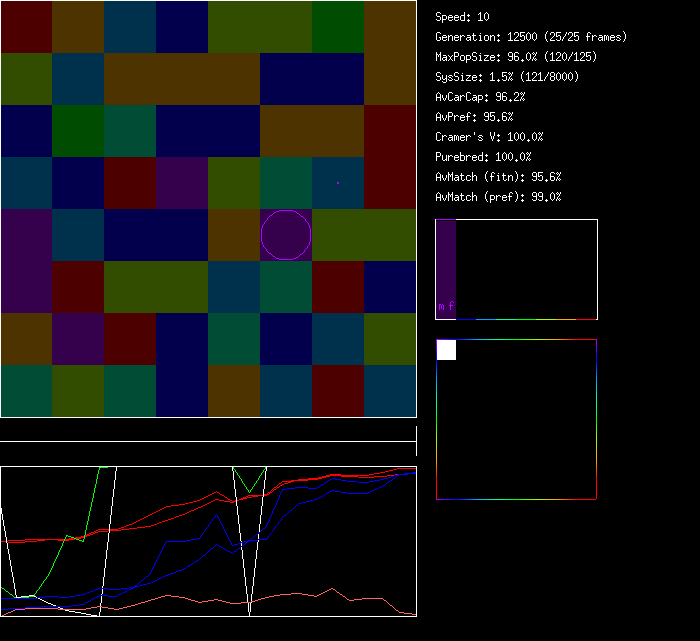Select the MaxPopSize statistic line

(x=517, y=57)
